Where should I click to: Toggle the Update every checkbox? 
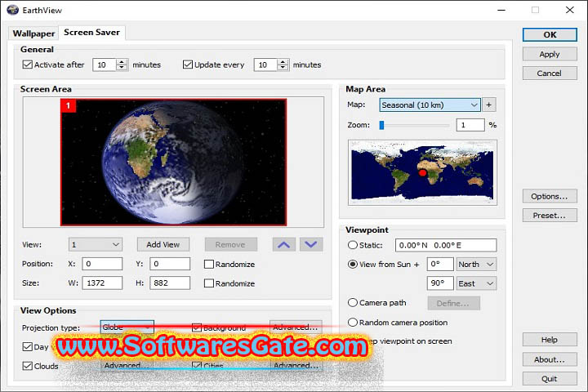(x=188, y=65)
